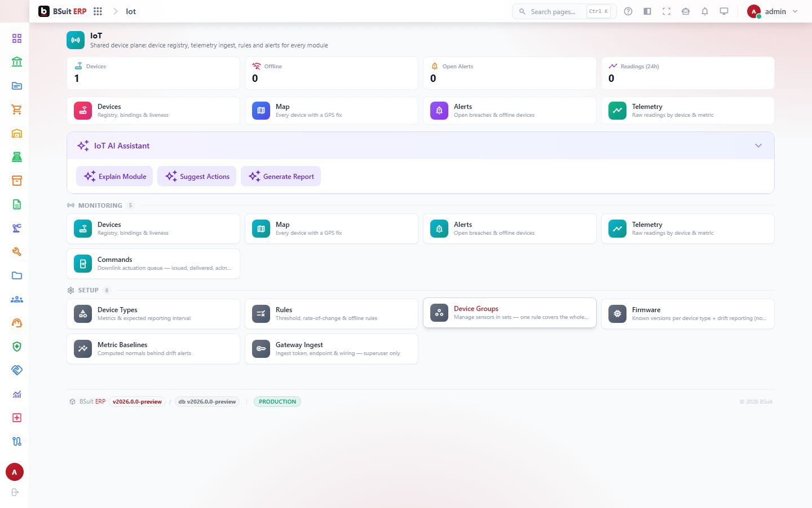The height and width of the screenshot is (508, 812).
Task: Open the people group icon in sidebar
Action: (17, 299)
